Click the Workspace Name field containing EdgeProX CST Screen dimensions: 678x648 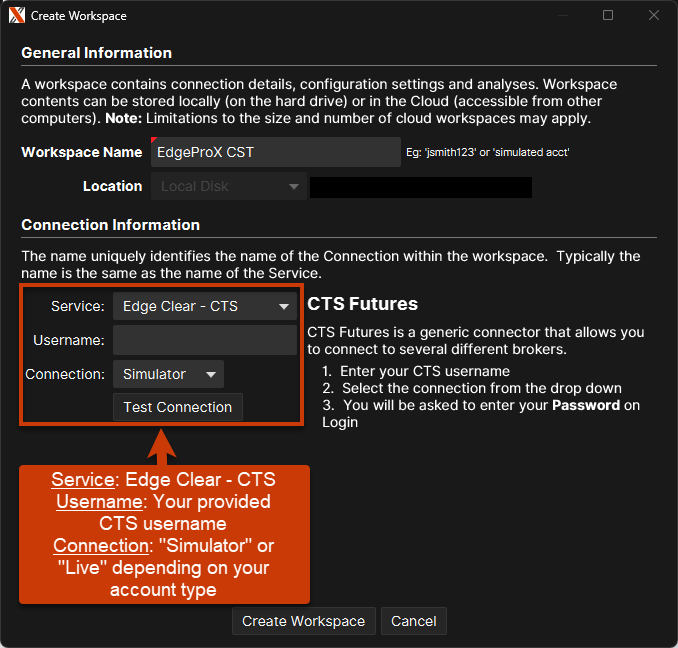pyautogui.click(x=276, y=153)
